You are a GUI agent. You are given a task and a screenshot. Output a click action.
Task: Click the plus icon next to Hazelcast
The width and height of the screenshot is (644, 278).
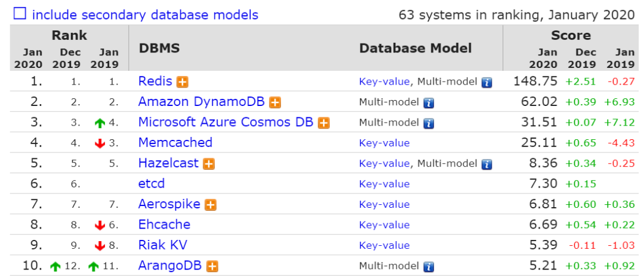[x=209, y=164]
